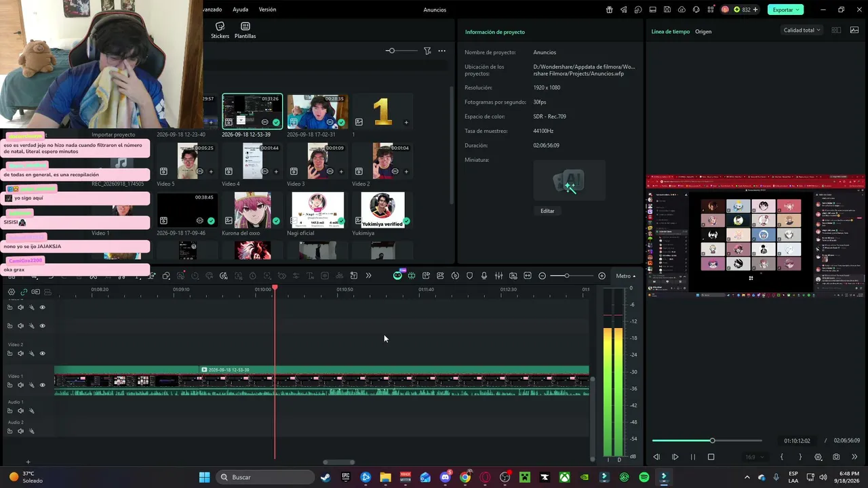The width and height of the screenshot is (868, 488).
Task: Open the Calidad total quality dropdown
Action: click(802, 30)
